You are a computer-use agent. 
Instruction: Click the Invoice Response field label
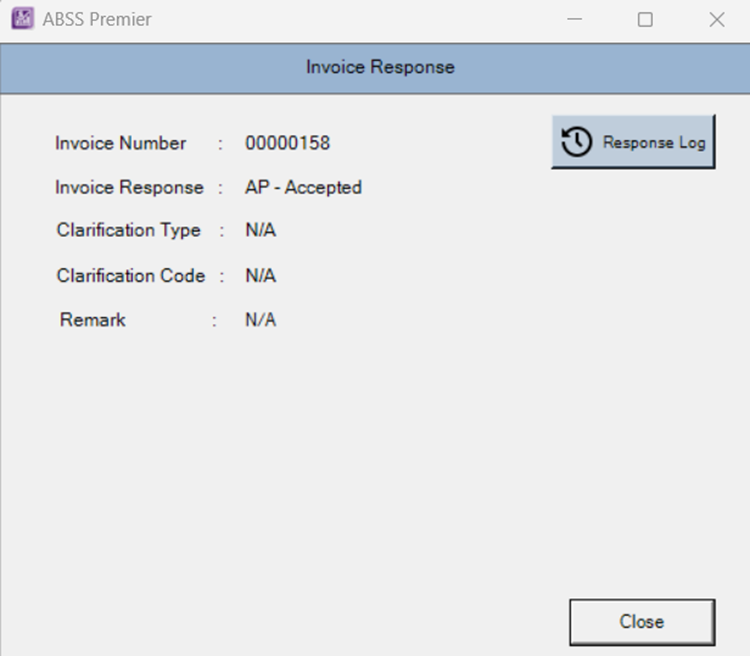pyautogui.click(x=129, y=188)
